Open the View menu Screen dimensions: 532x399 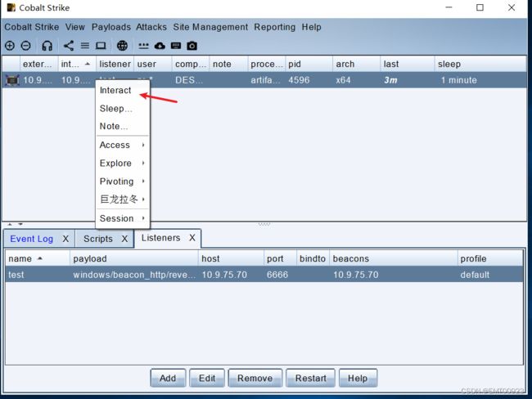[x=75, y=27]
